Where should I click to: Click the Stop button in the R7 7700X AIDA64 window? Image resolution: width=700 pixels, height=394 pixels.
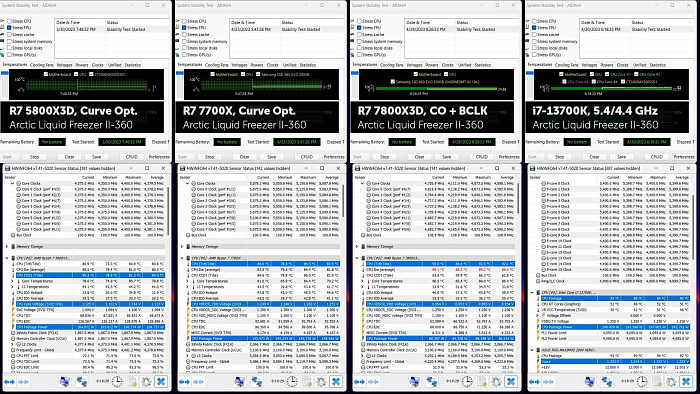pos(209,157)
